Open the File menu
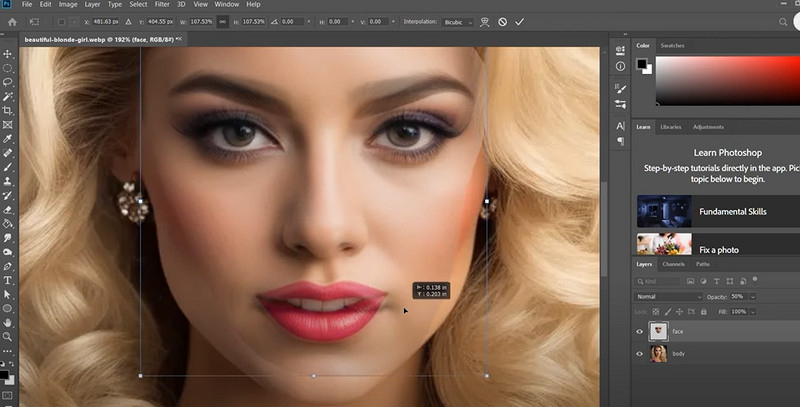This screenshot has width=800, height=407. (27, 4)
